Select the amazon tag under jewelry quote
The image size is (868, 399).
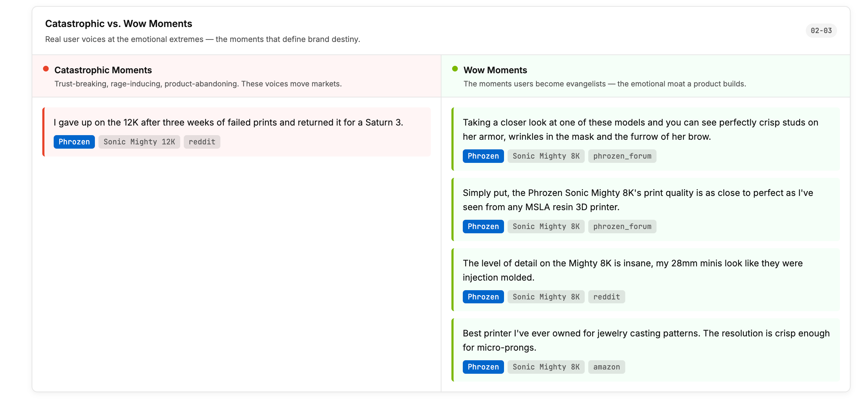point(606,367)
